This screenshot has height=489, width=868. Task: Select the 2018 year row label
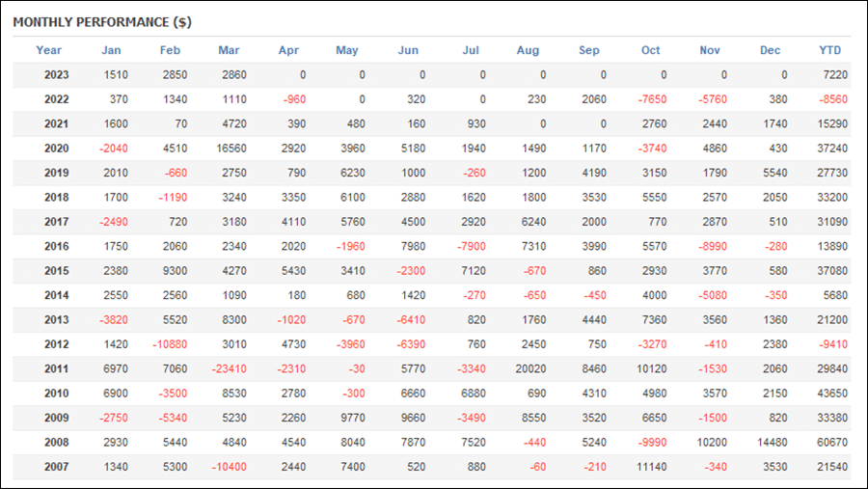point(57,197)
